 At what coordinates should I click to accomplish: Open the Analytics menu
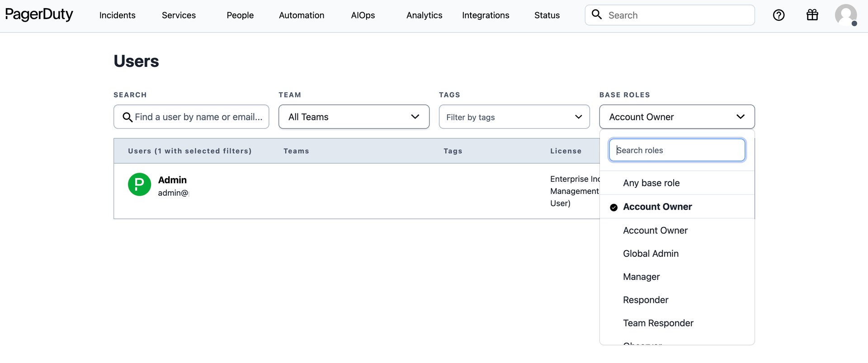424,15
